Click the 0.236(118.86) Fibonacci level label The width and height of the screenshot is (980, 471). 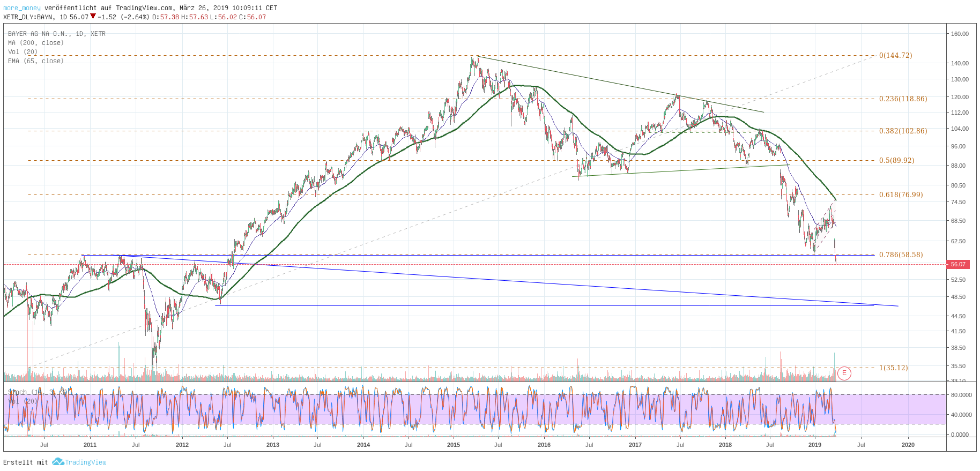tap(903, 99)
